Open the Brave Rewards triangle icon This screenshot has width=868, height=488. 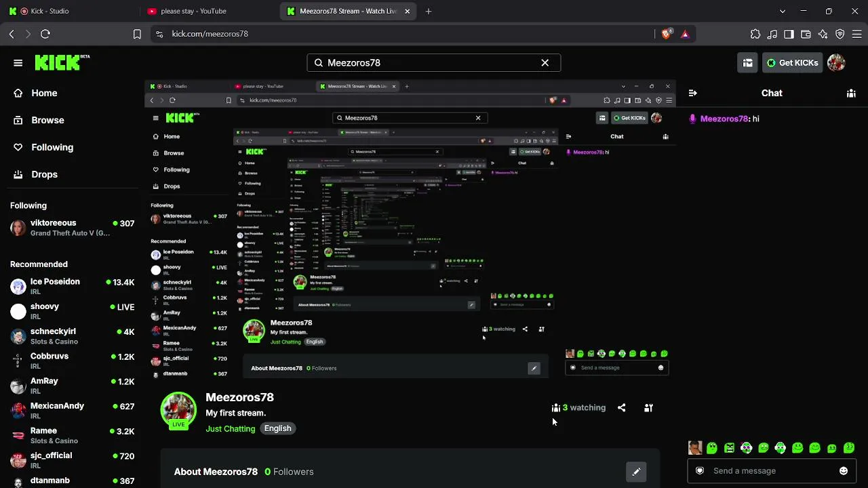(x=685, y=34)
